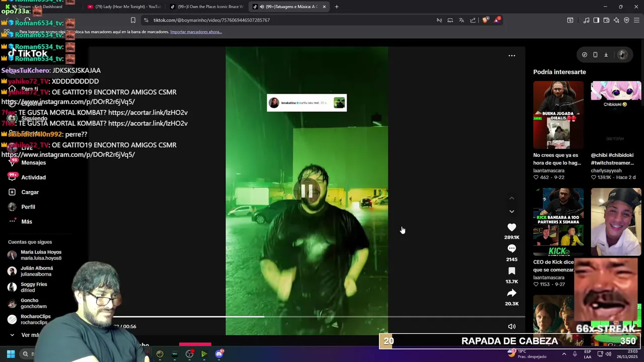Open the Brave VPN shield icon
Screen dimensions: 644x362
point(626,20)
